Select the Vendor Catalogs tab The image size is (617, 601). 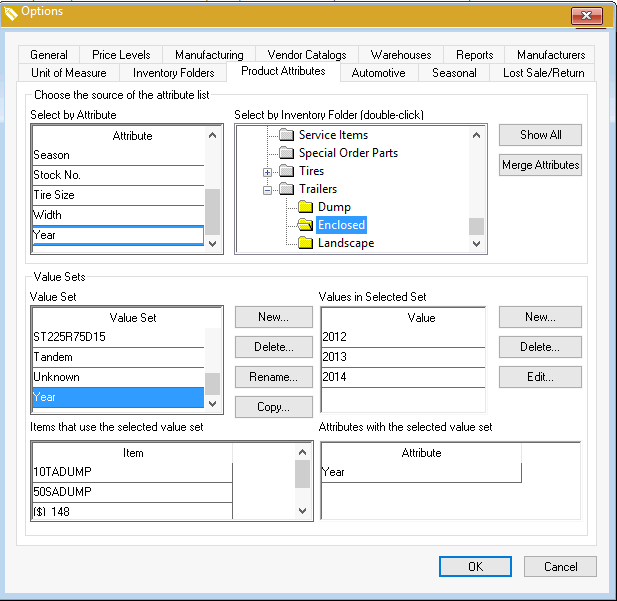point(307,55)
